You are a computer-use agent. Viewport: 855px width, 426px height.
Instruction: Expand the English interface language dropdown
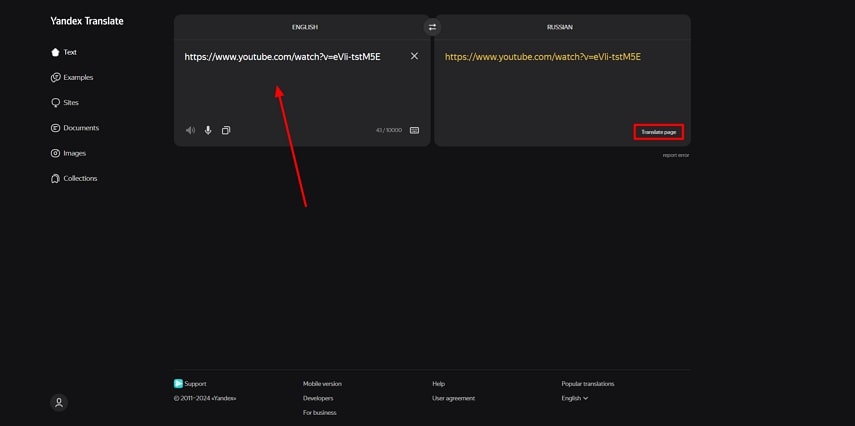click(575, 398)
